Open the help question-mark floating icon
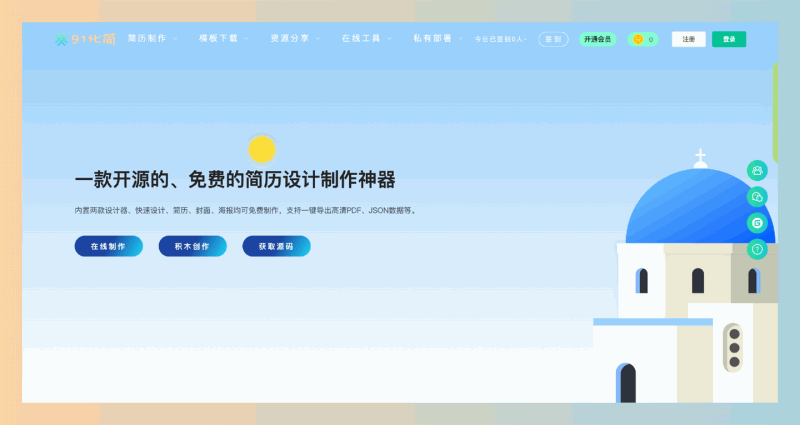Viewport: 800px width, 425px height. [x=757, y=249]
